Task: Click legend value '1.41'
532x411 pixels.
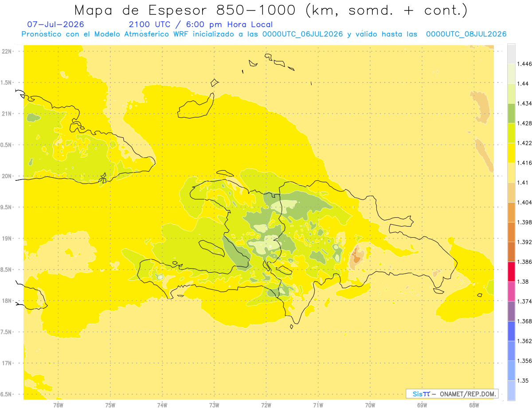Action: (x=524, y=183)
